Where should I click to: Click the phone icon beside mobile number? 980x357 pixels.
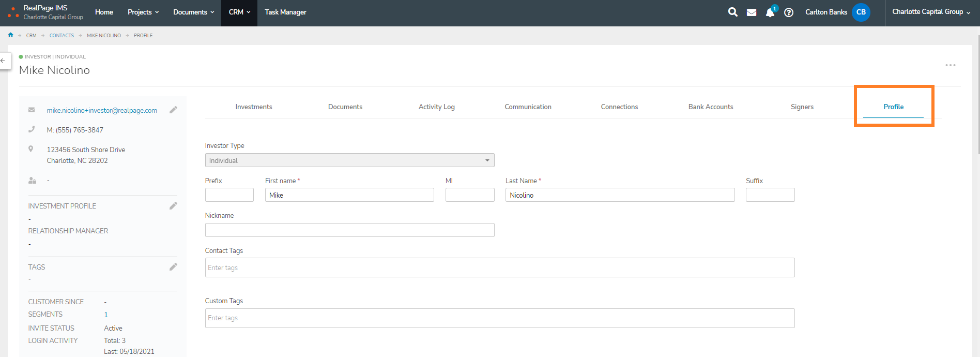point(32,129)
